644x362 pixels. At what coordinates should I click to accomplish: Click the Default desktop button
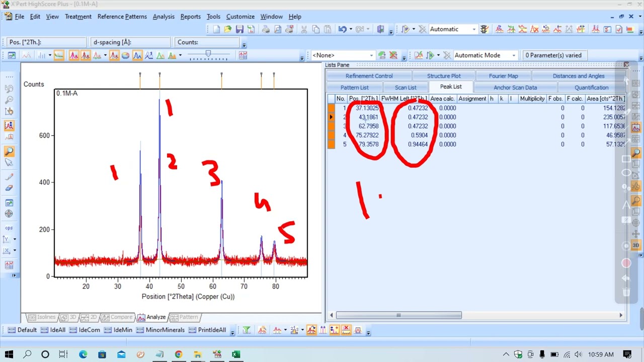click(22, 330)
